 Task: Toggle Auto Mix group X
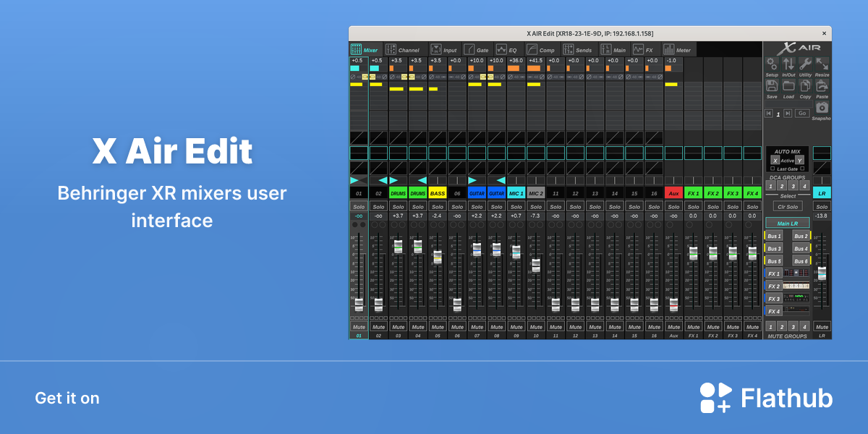[x=775, y=160]
